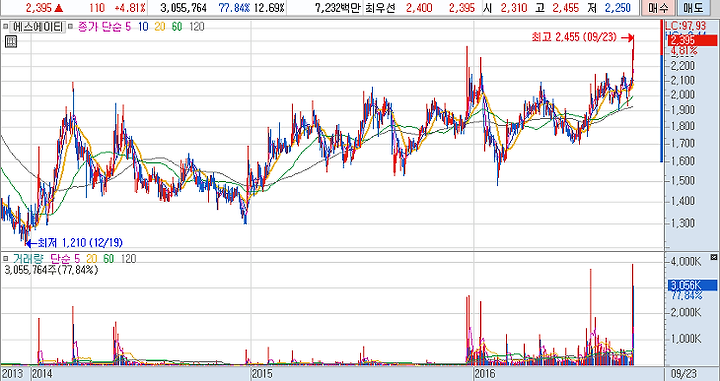
Task: Select the price legend's green 60 average
Action: coord(177,27)
